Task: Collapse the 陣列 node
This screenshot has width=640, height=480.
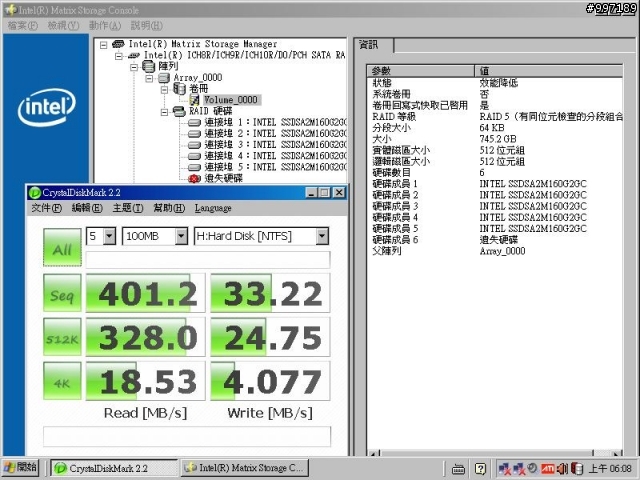Action: pos(134,67)
